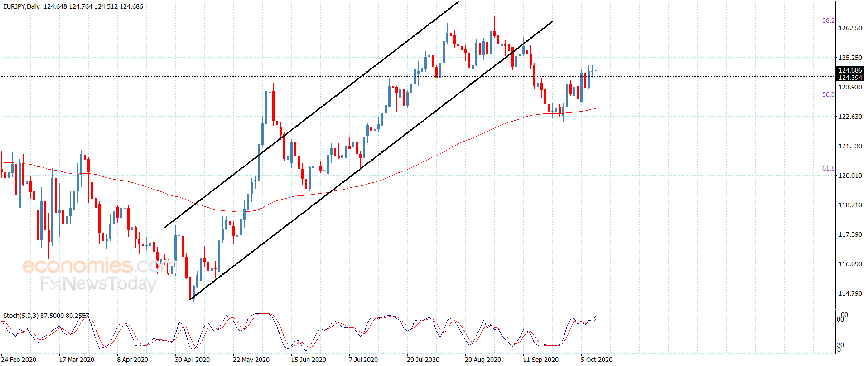
Task: Click the 114.790 price axis label
Action: [850, 293]
